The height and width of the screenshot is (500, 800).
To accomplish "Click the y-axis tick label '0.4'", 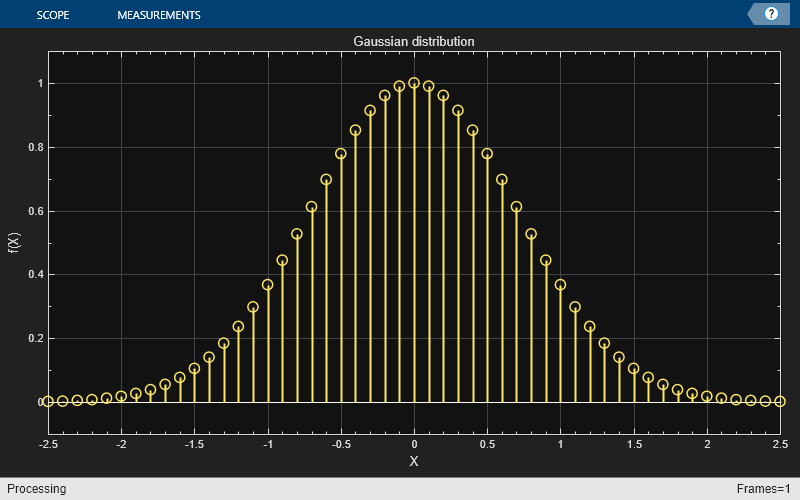I will pos(36,274).
